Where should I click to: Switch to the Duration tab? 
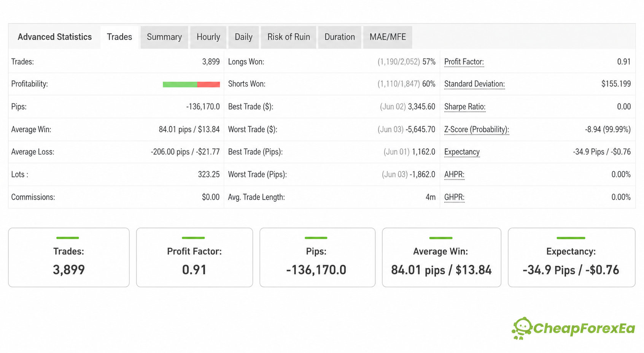coord(340,37)
